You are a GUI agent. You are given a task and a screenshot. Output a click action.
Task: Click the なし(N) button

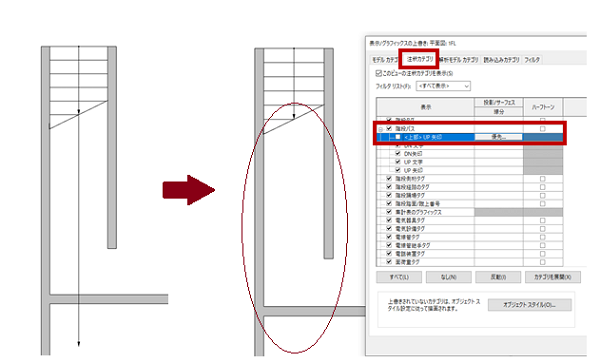click(448, 277)
